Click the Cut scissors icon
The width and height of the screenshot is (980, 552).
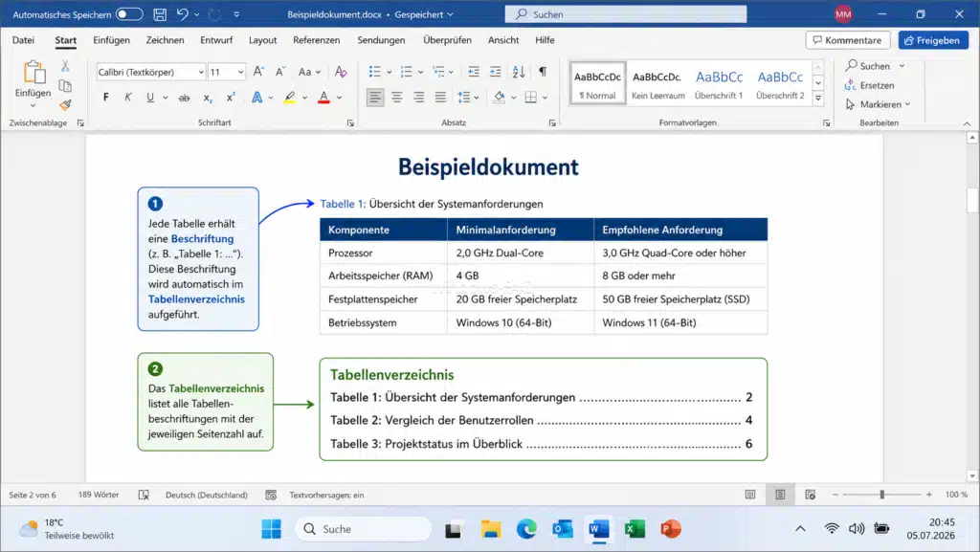coord(65,66)
